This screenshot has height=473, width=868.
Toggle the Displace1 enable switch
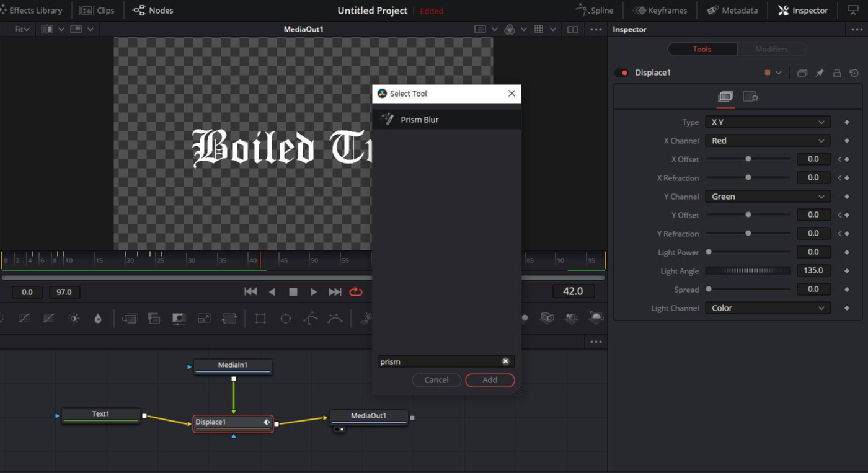pos(621,73)
